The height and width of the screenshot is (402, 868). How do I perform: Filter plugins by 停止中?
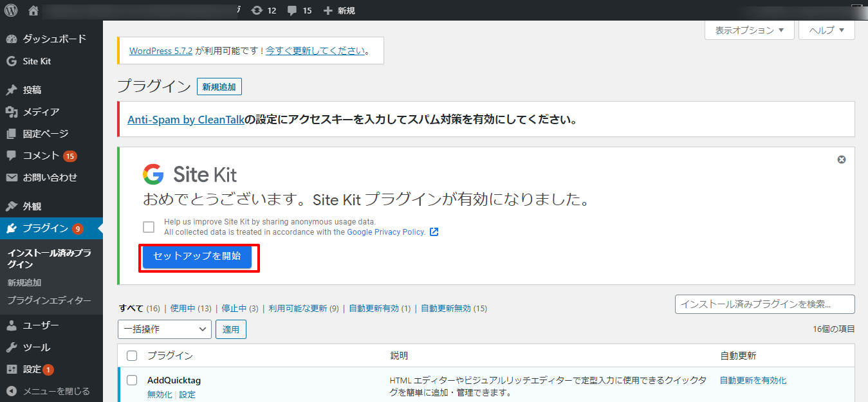[x=234, y=309]
